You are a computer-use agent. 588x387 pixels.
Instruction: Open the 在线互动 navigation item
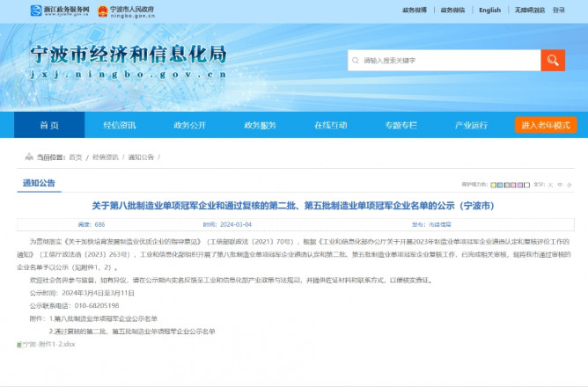[x=330, y=125]
